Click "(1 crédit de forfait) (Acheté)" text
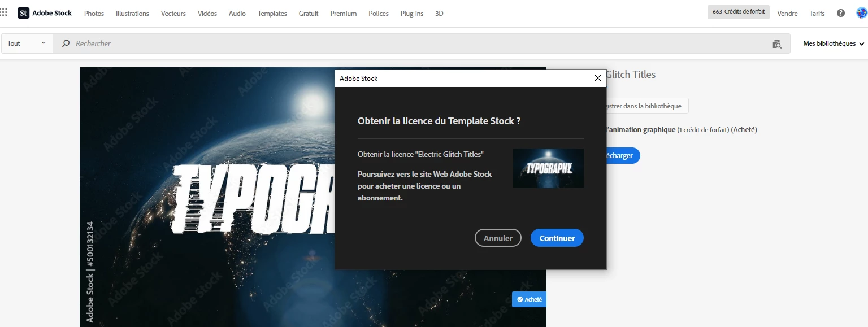The height and width of the screenshot is (327, 868). pos(717,130)
